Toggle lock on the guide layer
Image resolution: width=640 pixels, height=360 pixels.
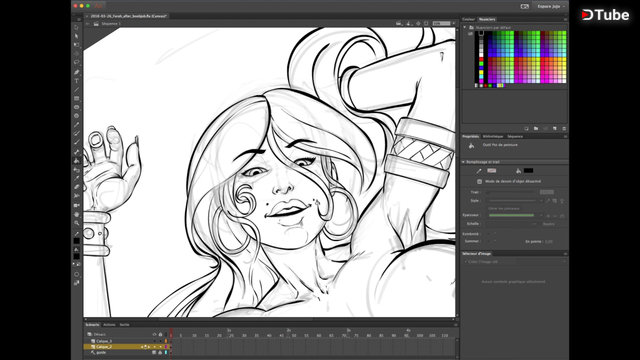click(160, 353)
